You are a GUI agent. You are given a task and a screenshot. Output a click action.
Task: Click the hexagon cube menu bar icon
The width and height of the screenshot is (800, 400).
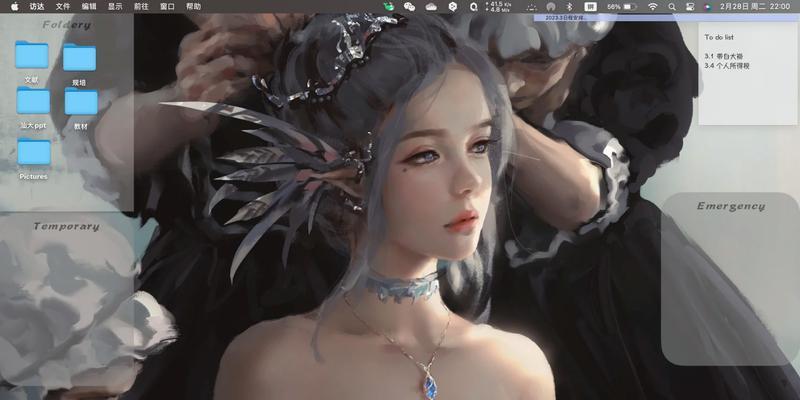tap(452, 7)
